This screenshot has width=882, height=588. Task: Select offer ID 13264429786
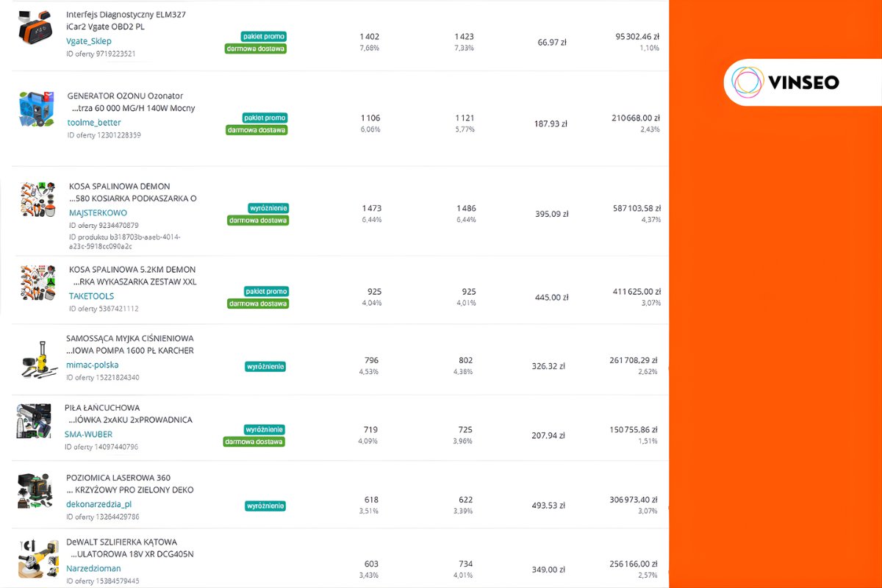tap(103, 517)
